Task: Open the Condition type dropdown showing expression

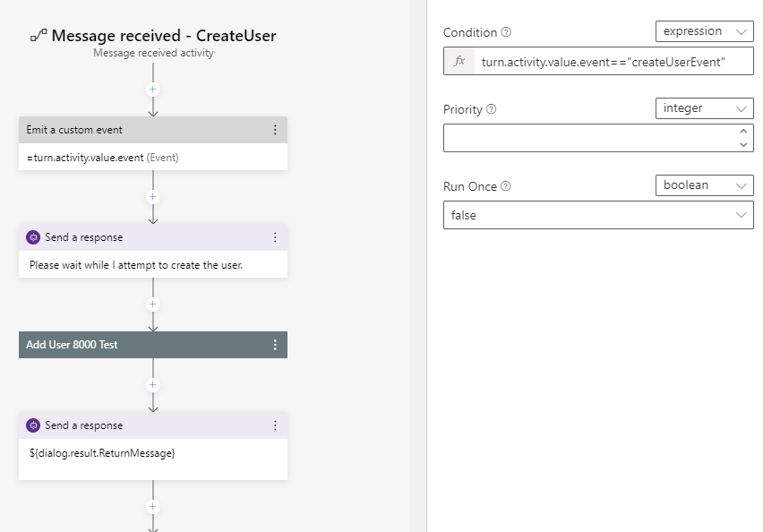Action: (x=704, y=31)
